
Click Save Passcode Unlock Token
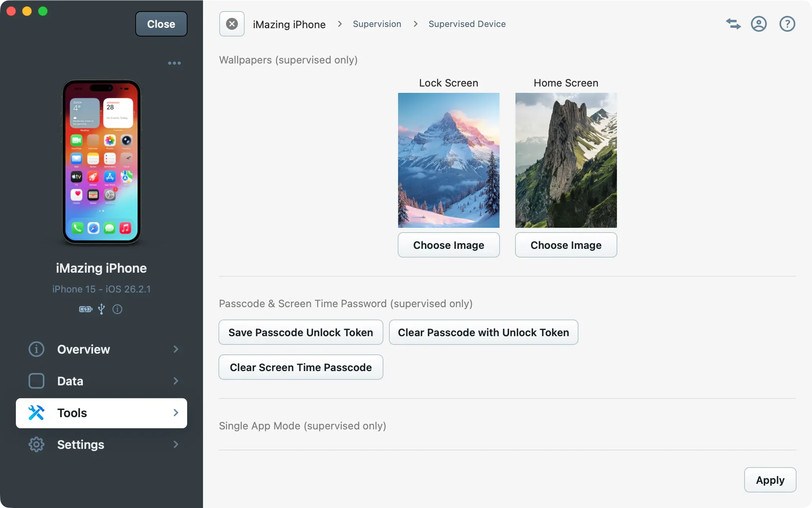(300, 332)
